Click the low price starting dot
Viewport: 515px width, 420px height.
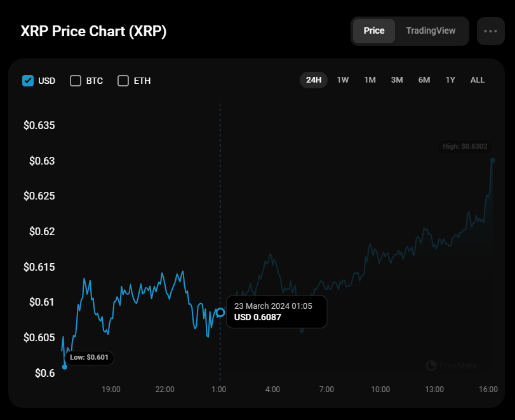tap(65, 367)
